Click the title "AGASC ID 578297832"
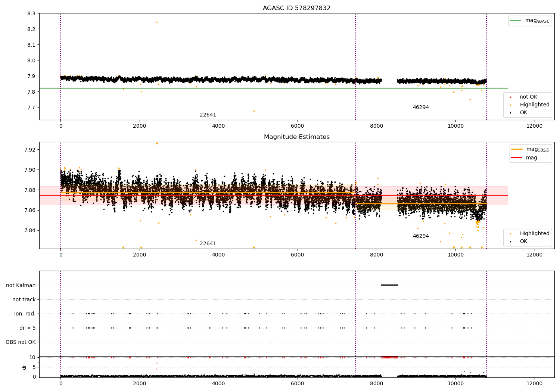560x392 pixels. pos(296,8)
